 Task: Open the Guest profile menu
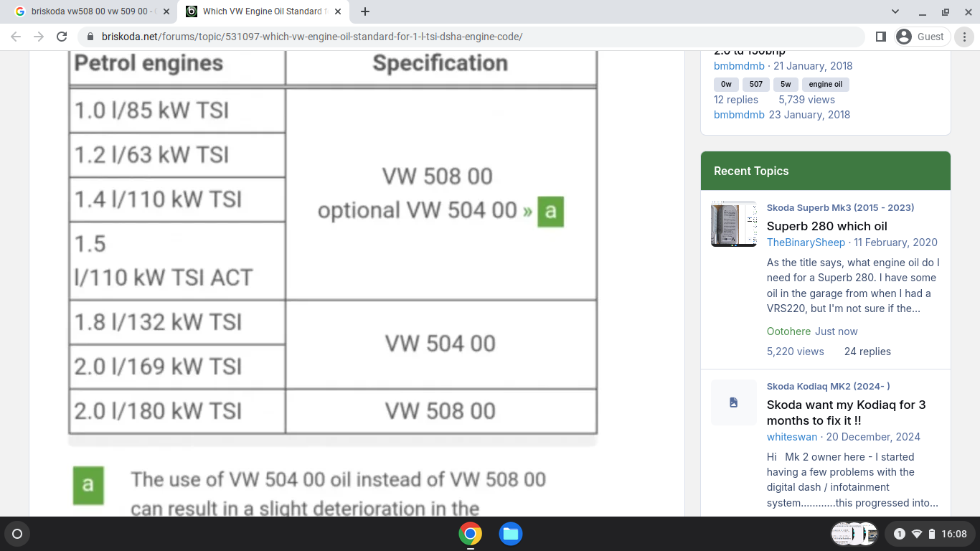click(x=922, y=37)
